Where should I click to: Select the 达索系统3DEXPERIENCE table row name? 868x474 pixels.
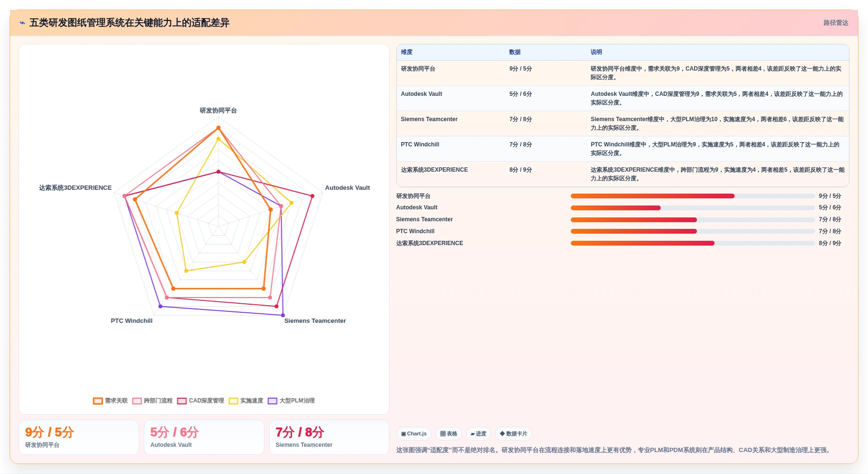click(434, 170)
